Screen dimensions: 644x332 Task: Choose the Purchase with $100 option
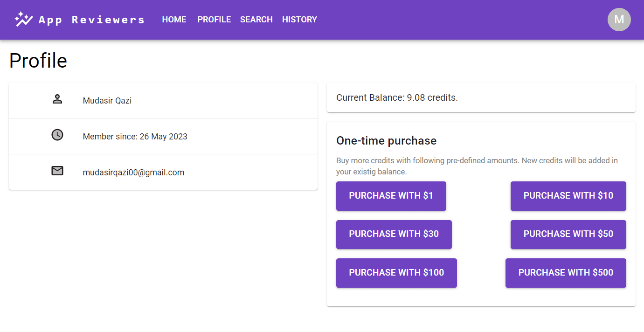[396, 273]
